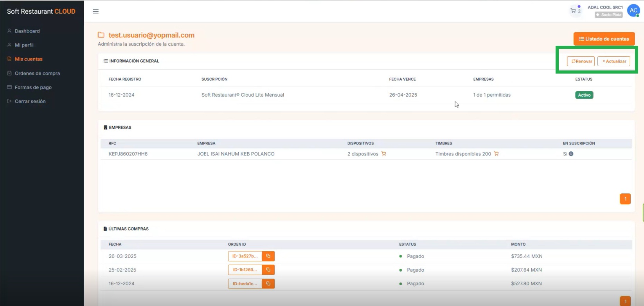Click the Cerrar sesión logout icon

tap(9, 101)
